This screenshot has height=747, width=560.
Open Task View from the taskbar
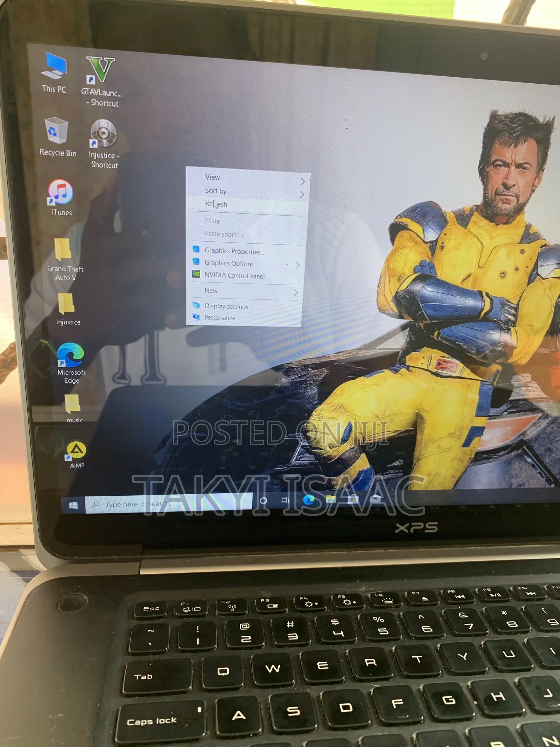coord(285,500)
